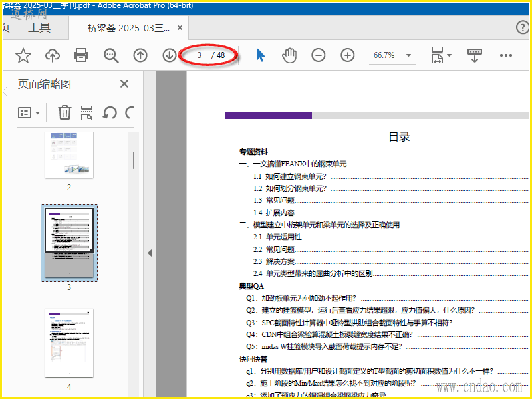Viewport: 532px width, 399px height.
Task: Click the thumbnail panel scrollbar
Action: coord(134,160)
